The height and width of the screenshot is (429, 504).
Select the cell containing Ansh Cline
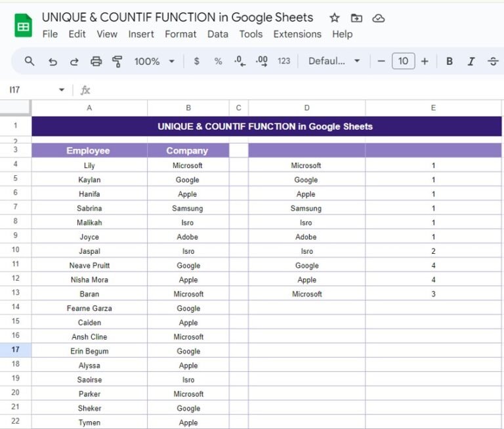[x=89, y=337]
